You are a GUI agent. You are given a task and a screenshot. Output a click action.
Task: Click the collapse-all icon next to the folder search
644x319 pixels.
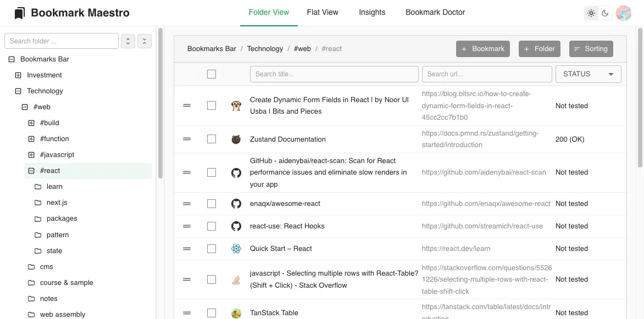[x=145, y=41]
